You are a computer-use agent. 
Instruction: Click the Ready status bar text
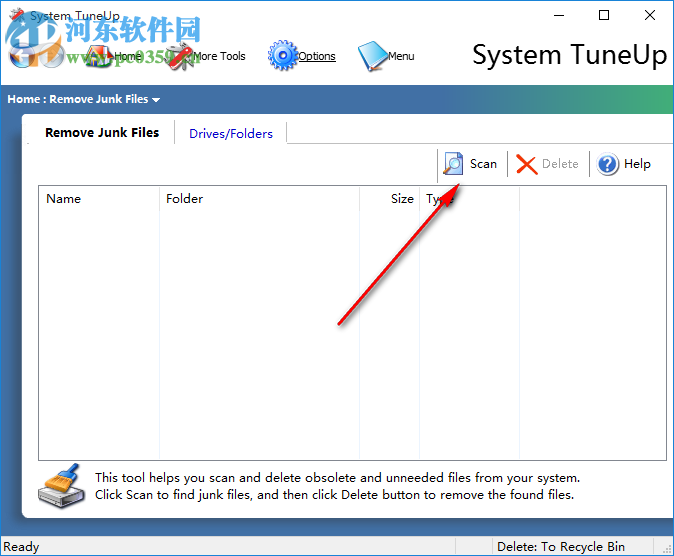[21, 547]
